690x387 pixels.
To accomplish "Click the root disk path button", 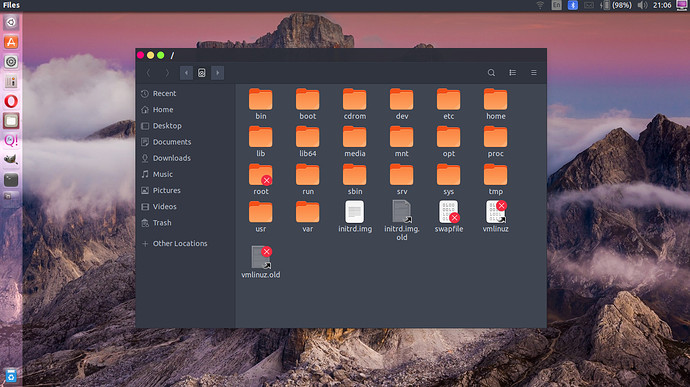I will (x=202, y=73).
